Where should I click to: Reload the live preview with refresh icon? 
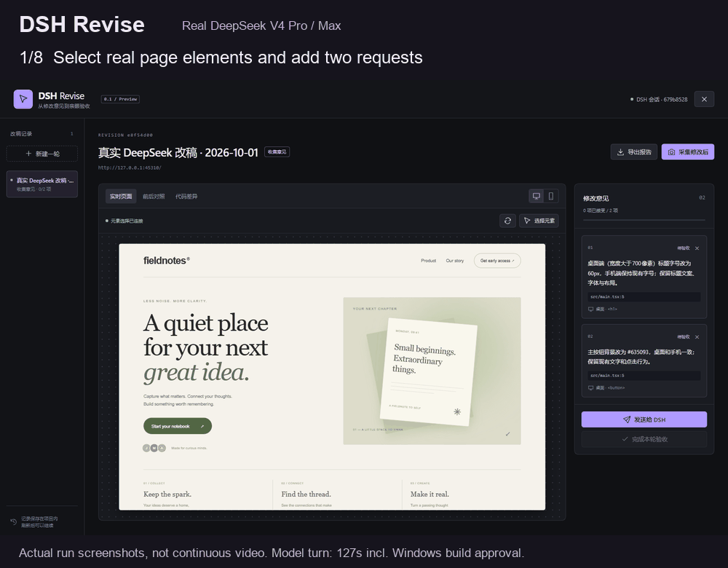(x=507, y=221)
